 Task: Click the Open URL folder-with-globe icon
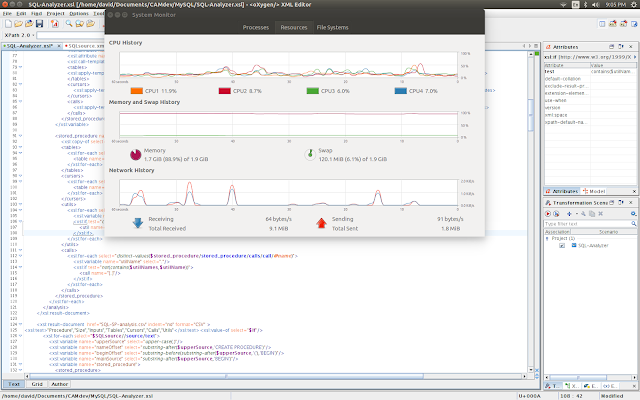pos(29,24)
